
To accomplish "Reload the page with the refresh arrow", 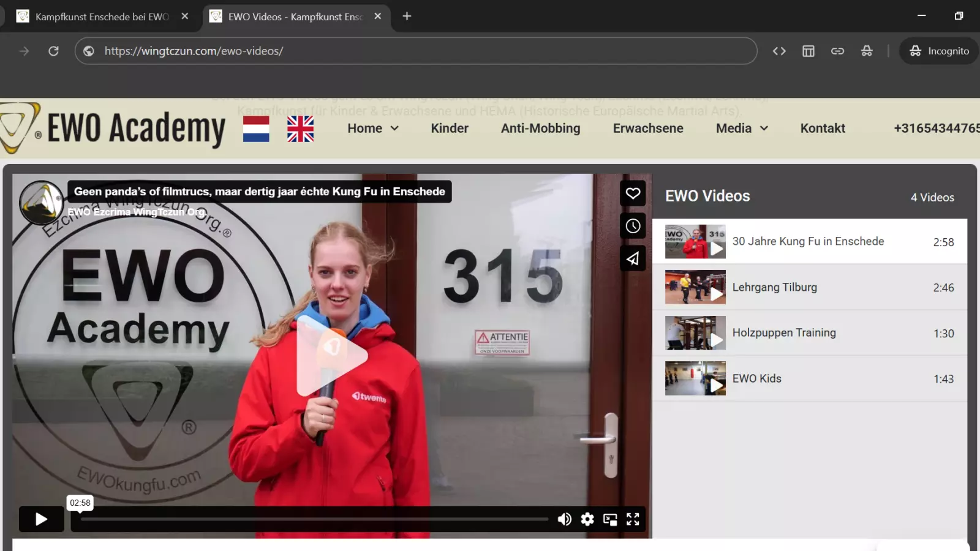I will click(54, 51).
